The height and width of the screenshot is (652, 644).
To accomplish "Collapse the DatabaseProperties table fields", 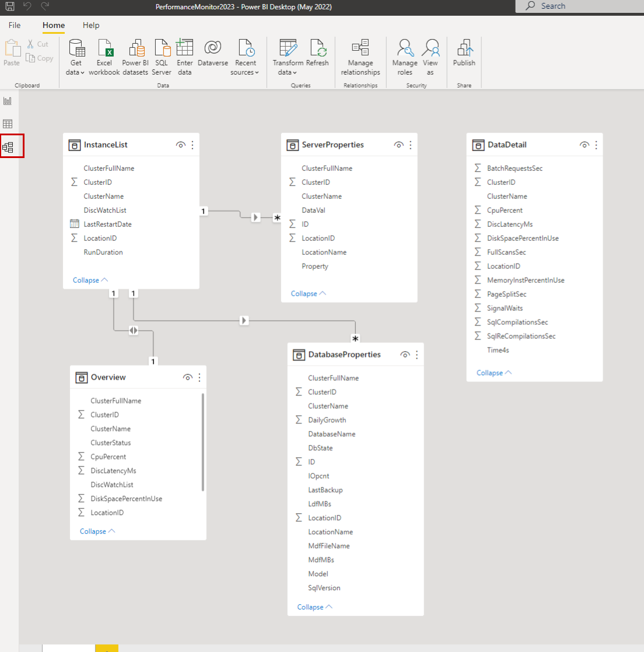I will (313, 607).
